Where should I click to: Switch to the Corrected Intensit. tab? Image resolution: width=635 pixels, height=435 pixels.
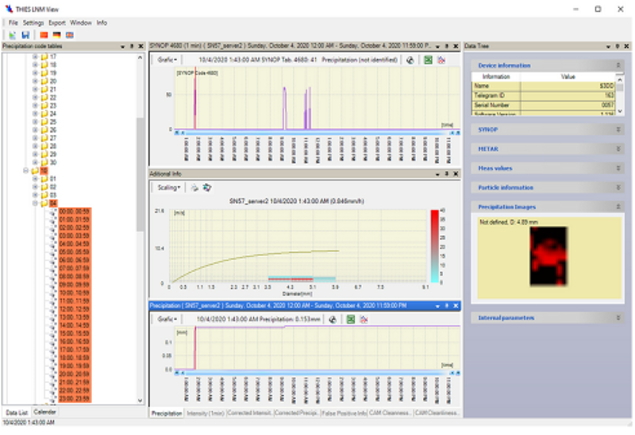coord(249,414)
